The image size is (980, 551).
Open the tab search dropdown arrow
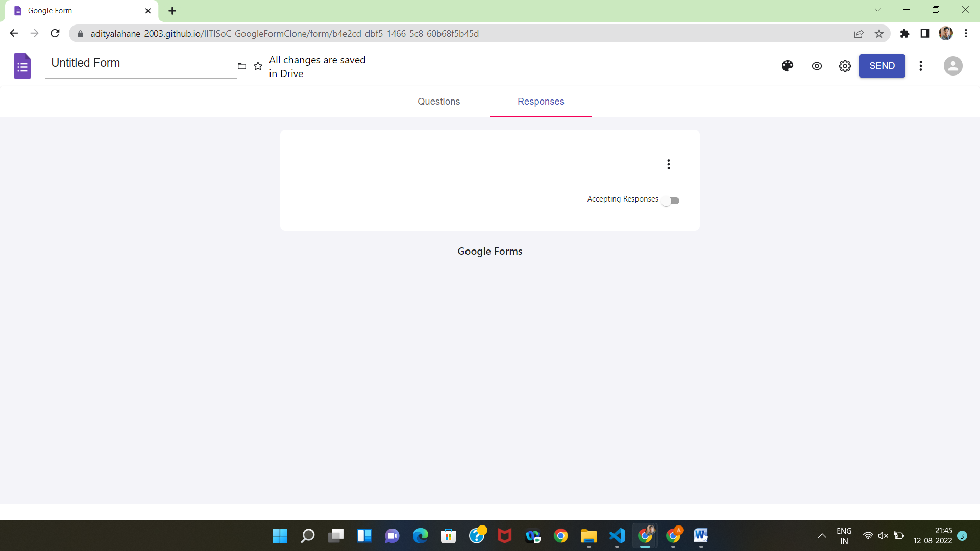[877, 10]
